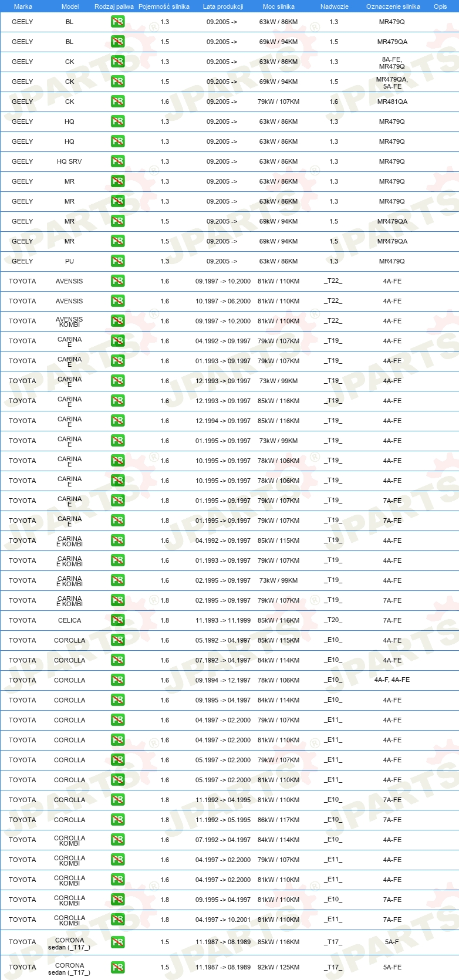Click the fuel icon in Geely CK 1.6 row

(x=117, y=102)
